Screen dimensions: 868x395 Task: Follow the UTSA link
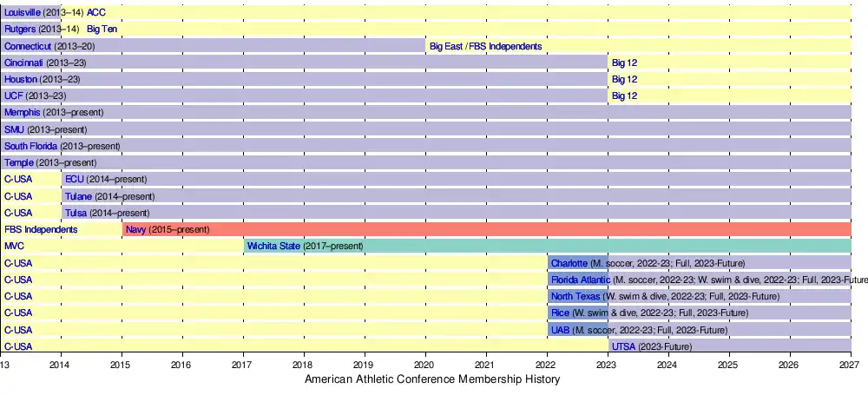[x=623, y=346]
